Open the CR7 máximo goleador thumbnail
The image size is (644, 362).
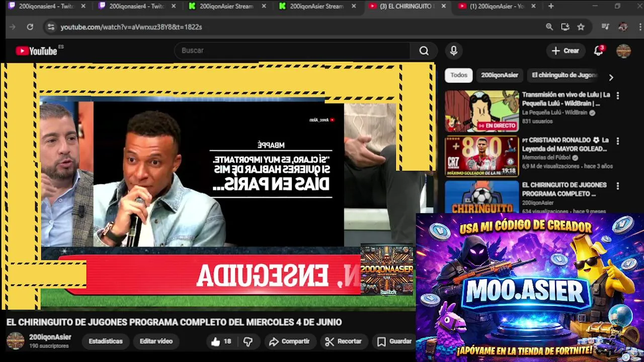[481, 156]
